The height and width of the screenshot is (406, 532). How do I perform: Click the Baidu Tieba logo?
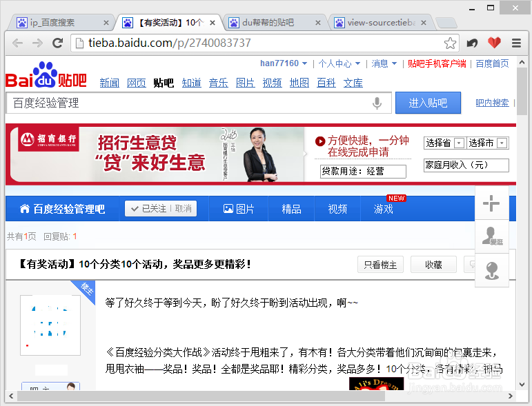coord(46,75)
